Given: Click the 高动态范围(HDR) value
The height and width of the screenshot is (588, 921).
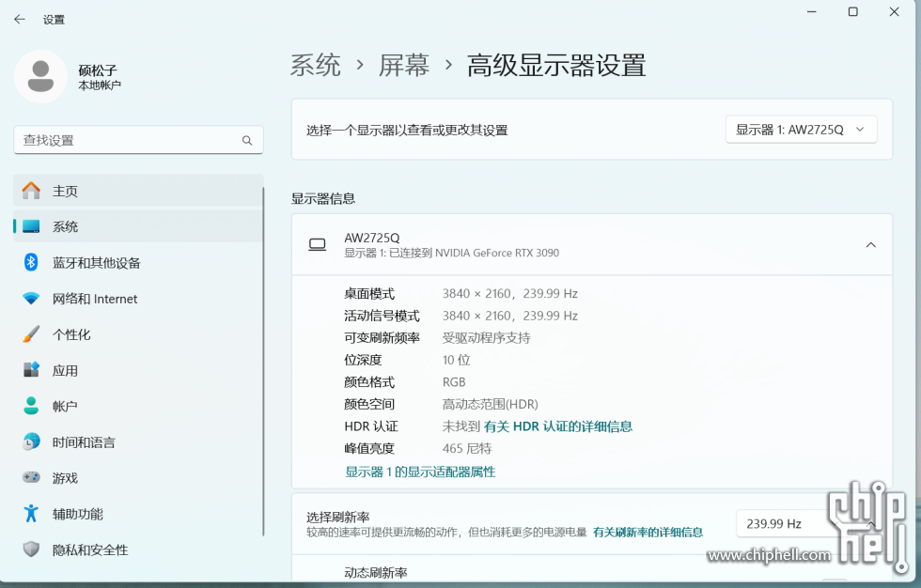Looking at the screenshot, I should pos(490,404).
